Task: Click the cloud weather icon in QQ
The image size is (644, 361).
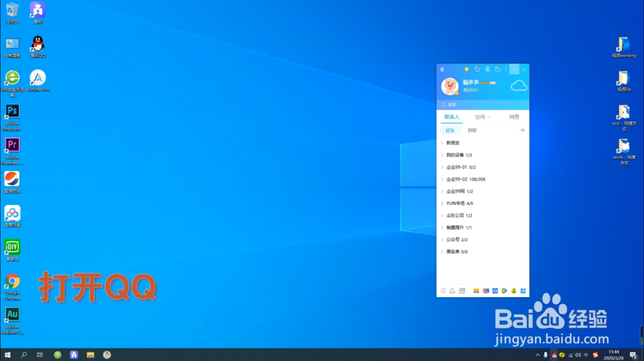Action: click(518, 86)
